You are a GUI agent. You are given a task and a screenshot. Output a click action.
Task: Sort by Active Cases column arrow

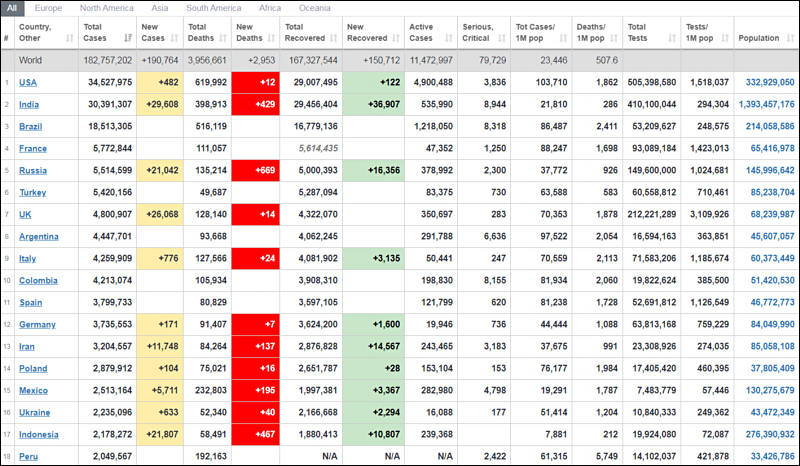[x=449, y=38]
